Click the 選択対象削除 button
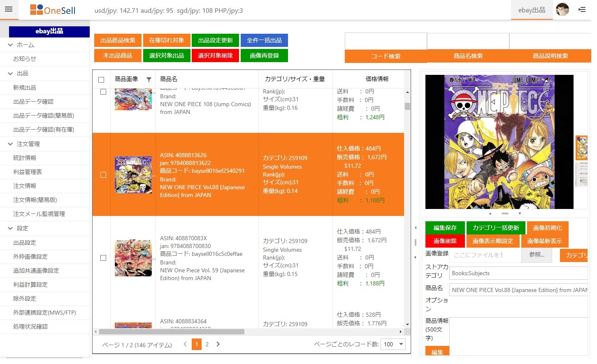 pyautogui.click(x=215, y=56)
